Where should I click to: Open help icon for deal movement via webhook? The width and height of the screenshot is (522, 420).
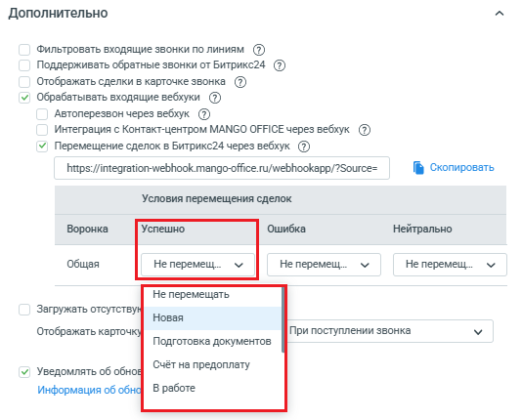304,147
